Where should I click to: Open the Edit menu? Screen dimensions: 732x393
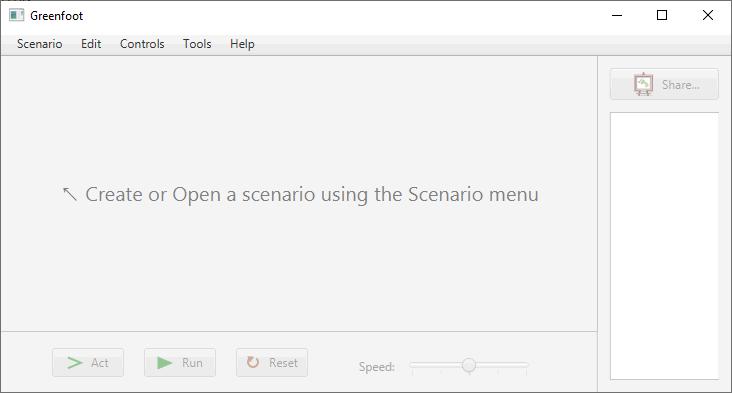pyautogui.click(x=91, y=44)
